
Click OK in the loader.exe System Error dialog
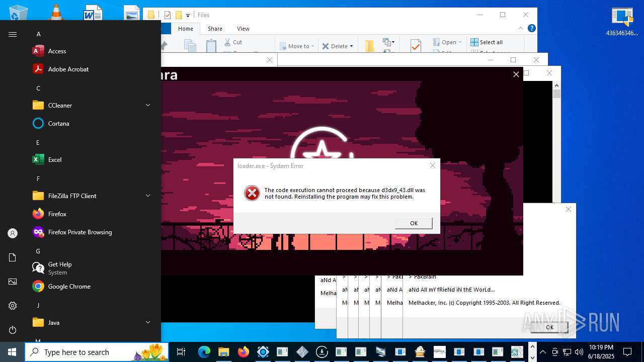(414, 223)
